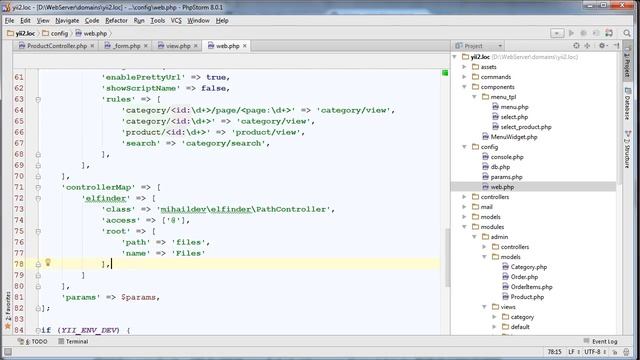Open the File menu
The image size is (640, 360).
pos(9,20)
